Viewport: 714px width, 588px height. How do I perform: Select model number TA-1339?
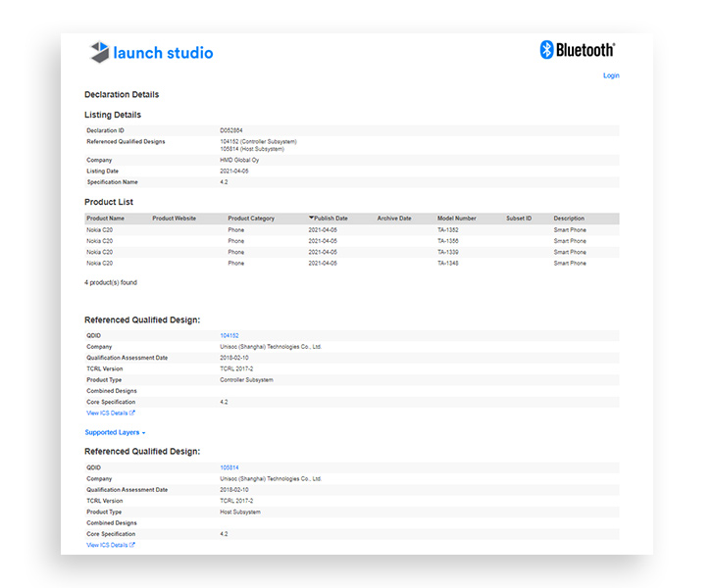pyautogui.click(x=448, y=252)
